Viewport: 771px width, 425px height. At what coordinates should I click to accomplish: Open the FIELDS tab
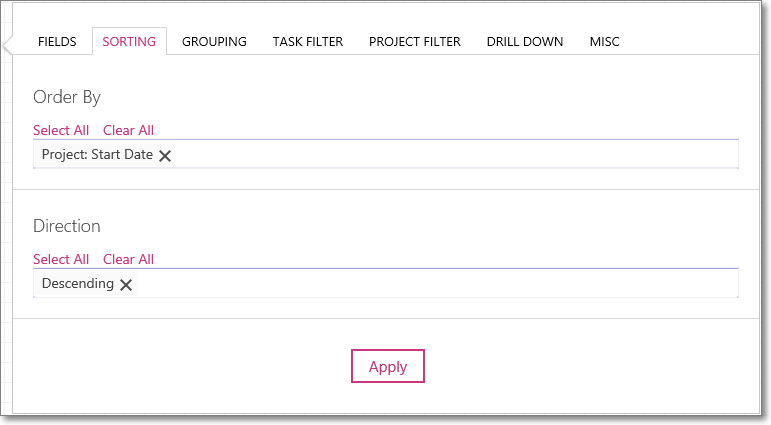click(57, 42)
